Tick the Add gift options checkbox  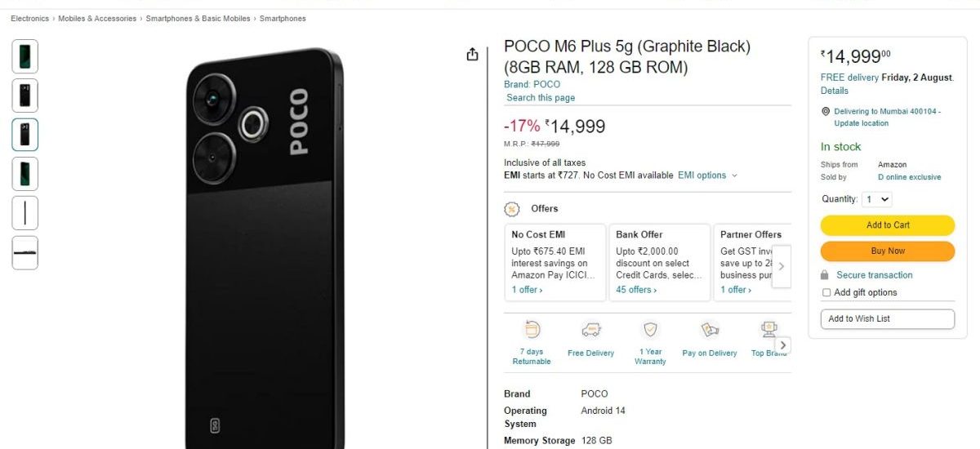(826, 292)
